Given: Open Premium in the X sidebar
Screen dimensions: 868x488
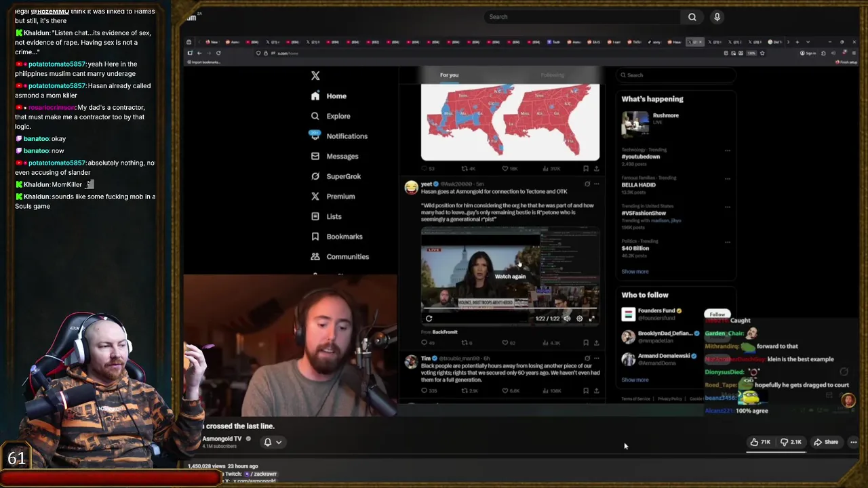Looking at the screenshot, I should tap(332, 197).
